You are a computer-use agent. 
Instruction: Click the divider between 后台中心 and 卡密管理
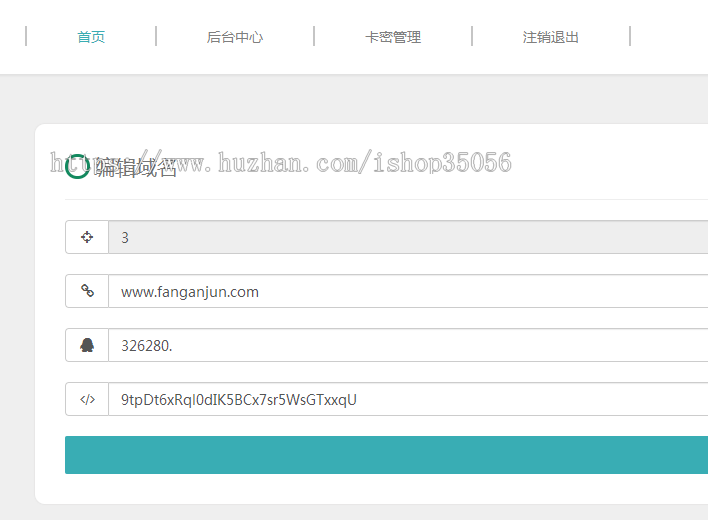[x=314, y=36]
